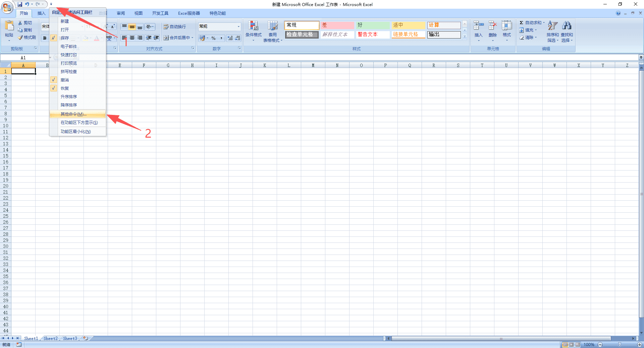Viewport: 644px width, 348px height.
Task: Click the Redo icon in quick access toolbar
Action: point(38,4)
